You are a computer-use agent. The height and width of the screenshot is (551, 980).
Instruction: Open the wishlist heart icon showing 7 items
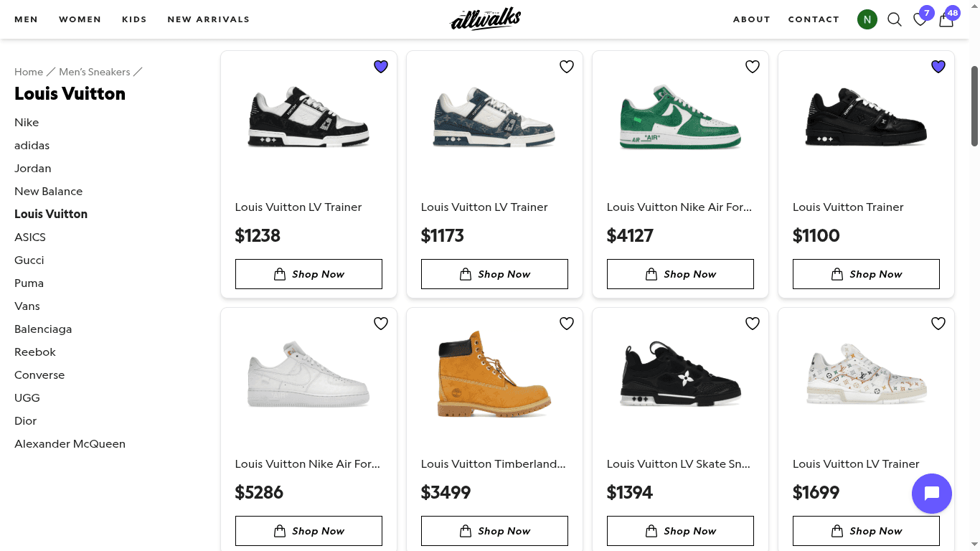coord(920,20)
